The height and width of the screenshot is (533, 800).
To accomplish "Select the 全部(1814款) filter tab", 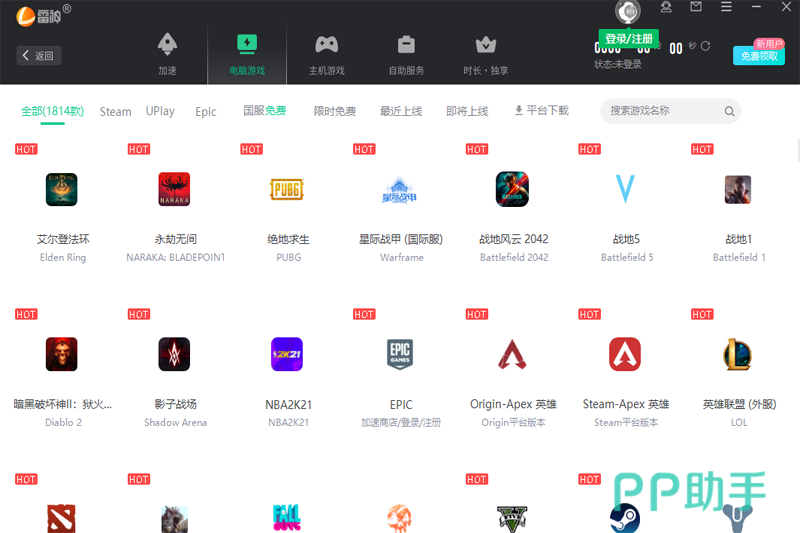I will [x=53, y=111].
